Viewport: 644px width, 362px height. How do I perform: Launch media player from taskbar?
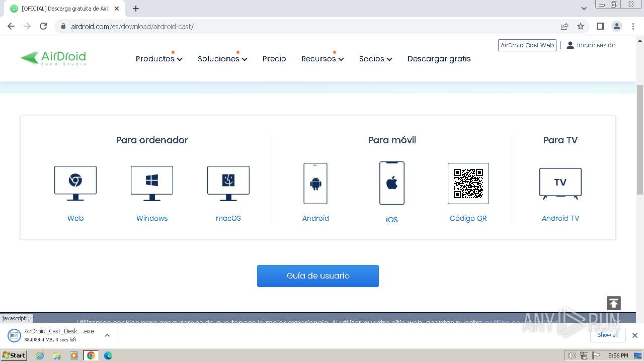(x=74, y=355)
